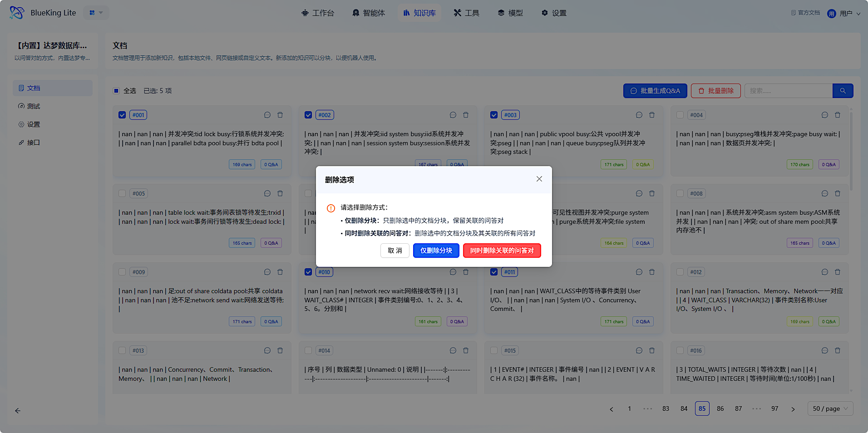The image size is (868, 433).
Task: Click the delete icon on chunk #008
Action: [838, 194]
